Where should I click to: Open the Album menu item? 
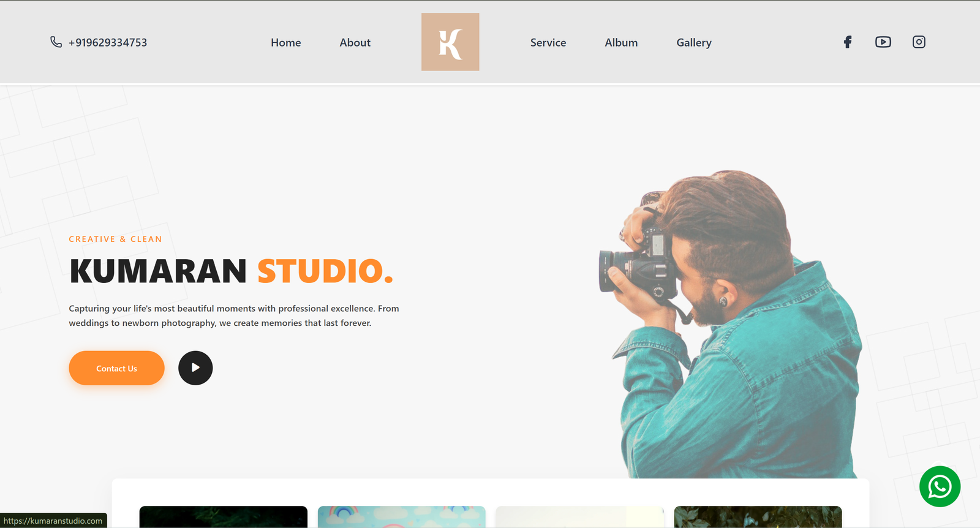click(x=621, y=42)
